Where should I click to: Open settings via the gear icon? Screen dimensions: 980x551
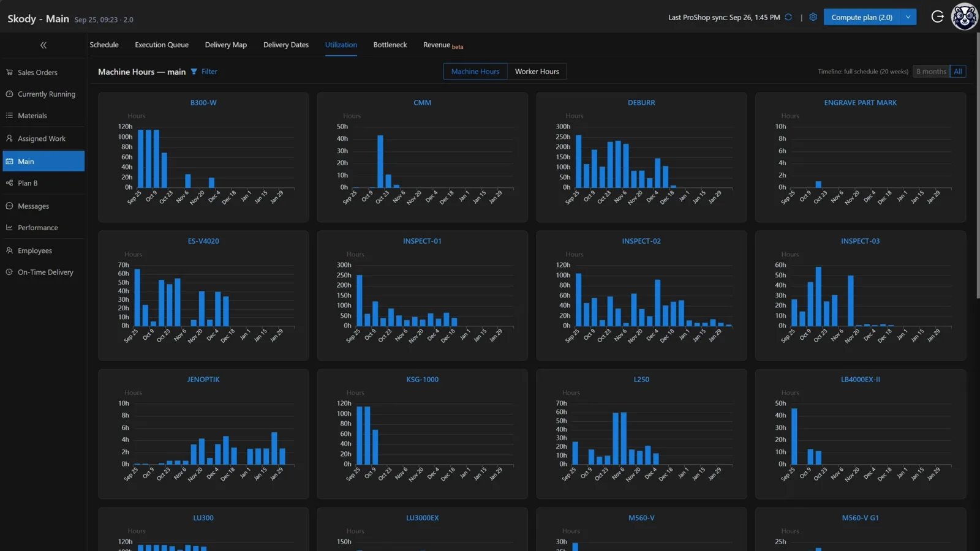pyautogui.click(x=813, y=17)
